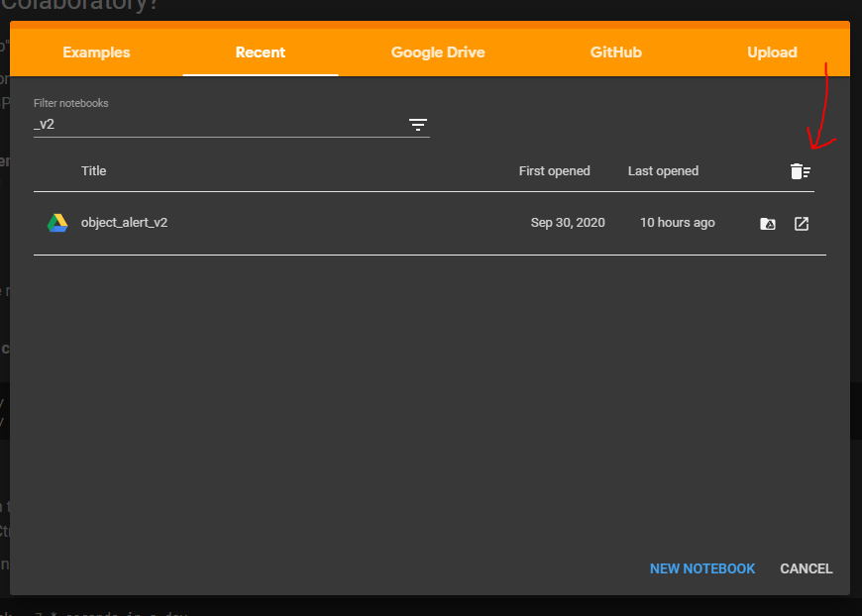Open the Google Drive tab
The height and width of the screenshot is (616, 862).
click(438, 51)
